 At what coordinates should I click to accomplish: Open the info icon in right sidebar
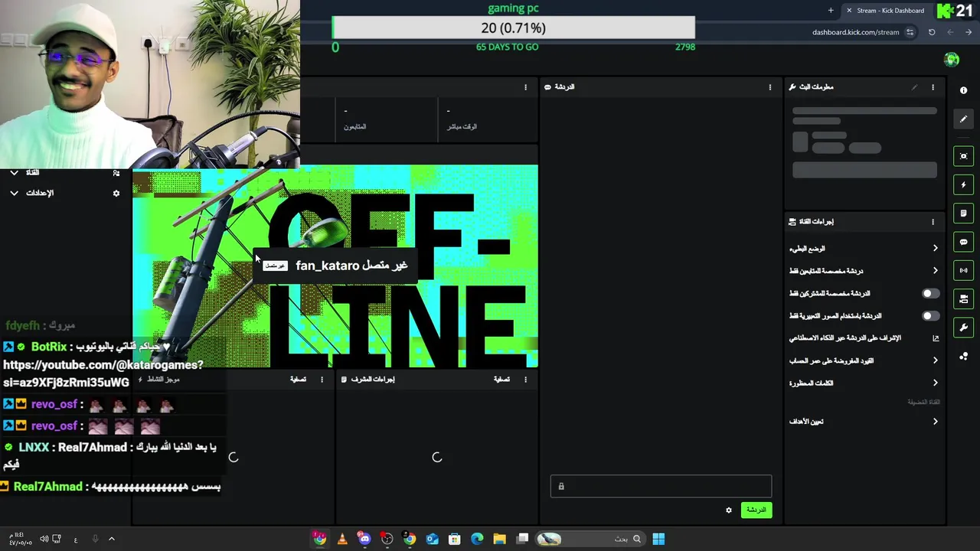click(x=963, y=90)
